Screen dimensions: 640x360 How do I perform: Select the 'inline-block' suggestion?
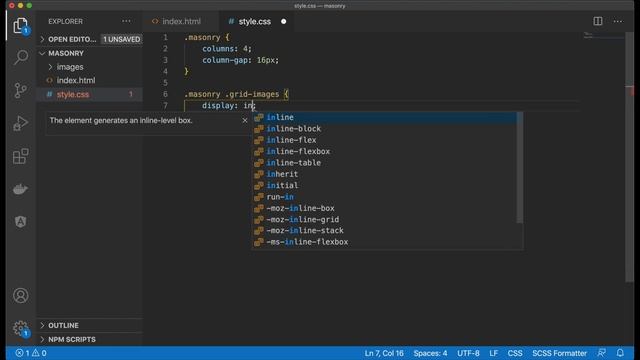coord(384,129)
